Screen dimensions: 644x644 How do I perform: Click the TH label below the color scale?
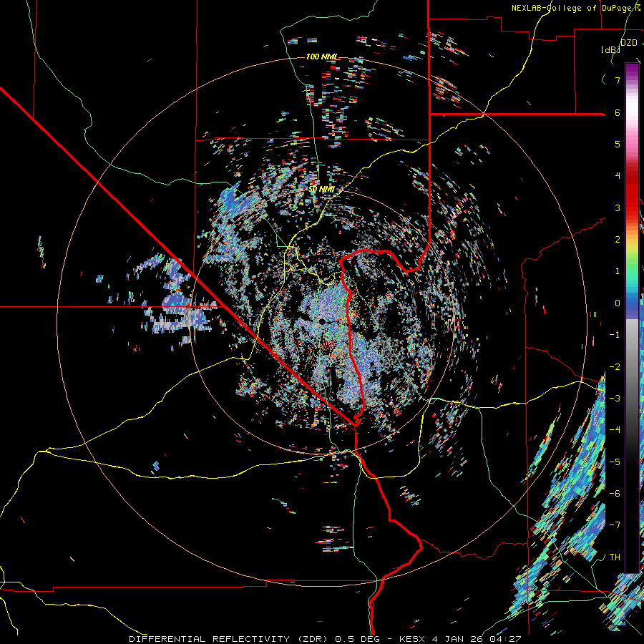pyautogui.click(x=615, y=557)
